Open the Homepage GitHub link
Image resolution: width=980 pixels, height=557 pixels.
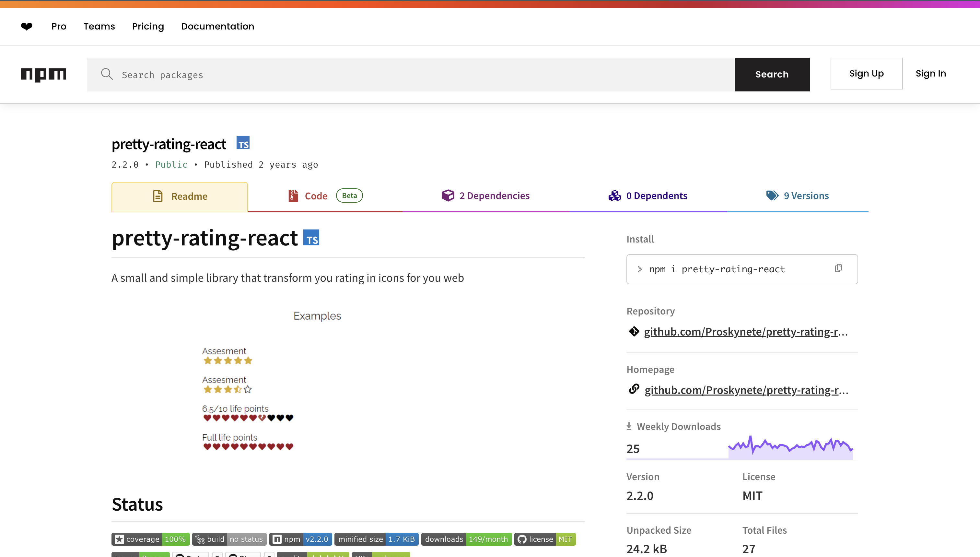746,390
